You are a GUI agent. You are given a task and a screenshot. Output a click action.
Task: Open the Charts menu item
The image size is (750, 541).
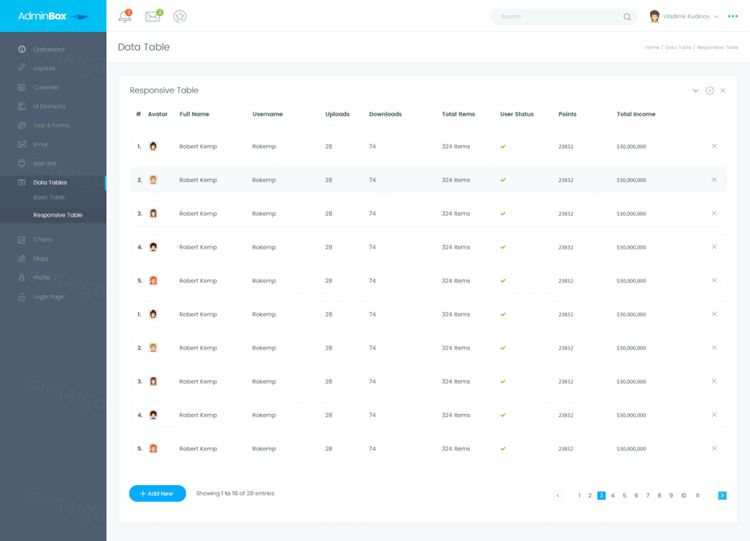(x=43, y=239)
